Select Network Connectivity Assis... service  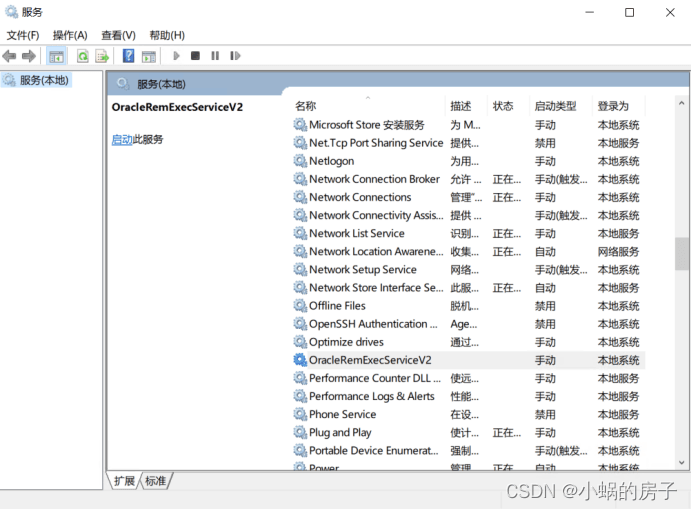click(x=468, y=215)
